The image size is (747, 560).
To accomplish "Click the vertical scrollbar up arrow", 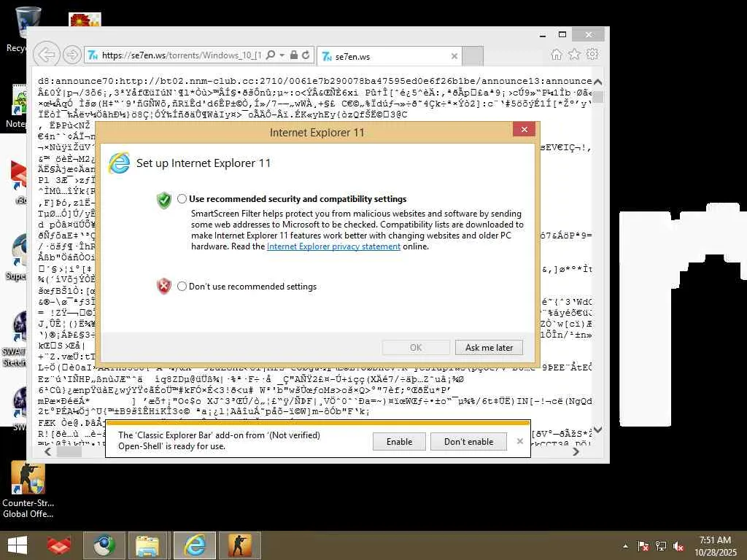I will pos(598,82).
